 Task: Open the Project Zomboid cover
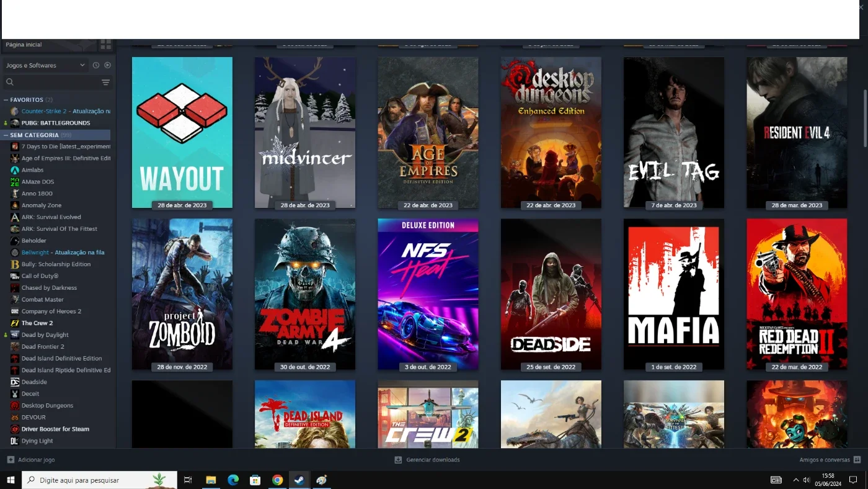[x=182, y=294]
